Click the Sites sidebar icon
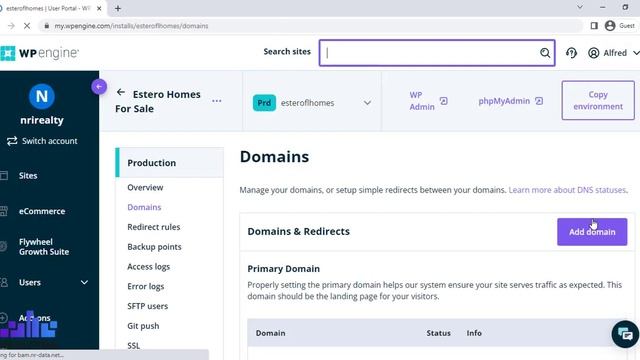Viewport: 640px width, 360px height. [4, 176]
